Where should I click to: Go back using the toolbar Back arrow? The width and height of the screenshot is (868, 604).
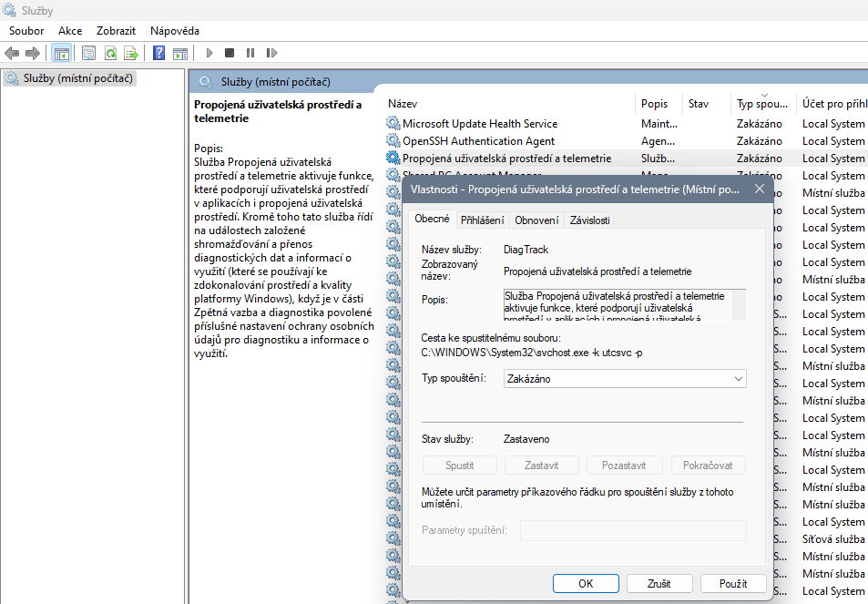tap(12, 53)
